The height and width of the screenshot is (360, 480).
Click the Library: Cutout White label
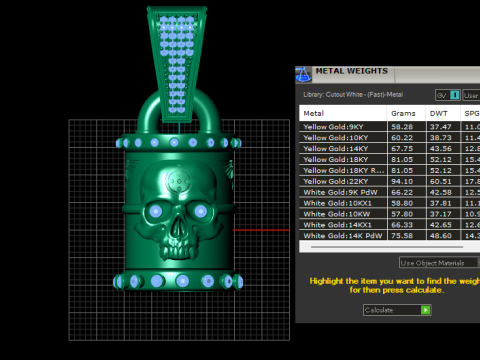tap(353, 95)
